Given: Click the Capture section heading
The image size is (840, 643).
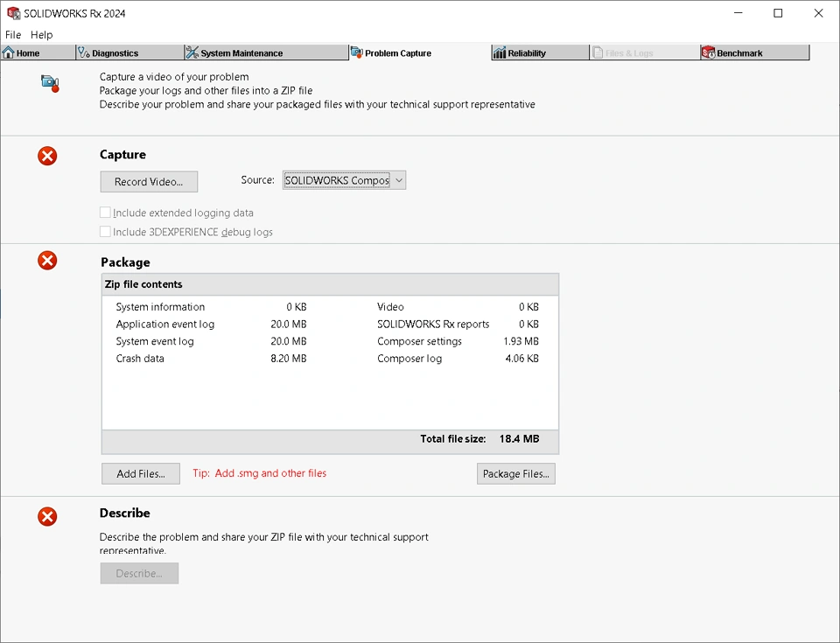Looking at the screenshot, I should [x=122, y=154].
